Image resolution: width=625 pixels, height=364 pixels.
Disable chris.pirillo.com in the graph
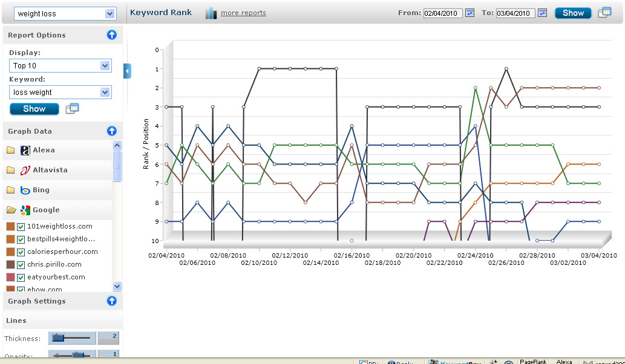[x=21, y=265]
